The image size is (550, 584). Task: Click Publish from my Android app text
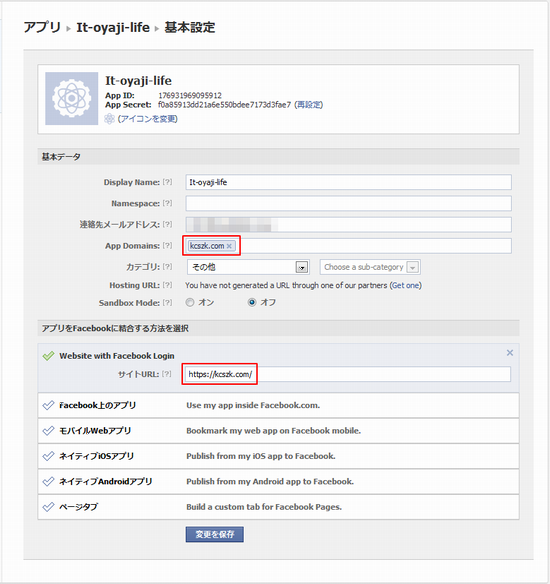point(270,481)
